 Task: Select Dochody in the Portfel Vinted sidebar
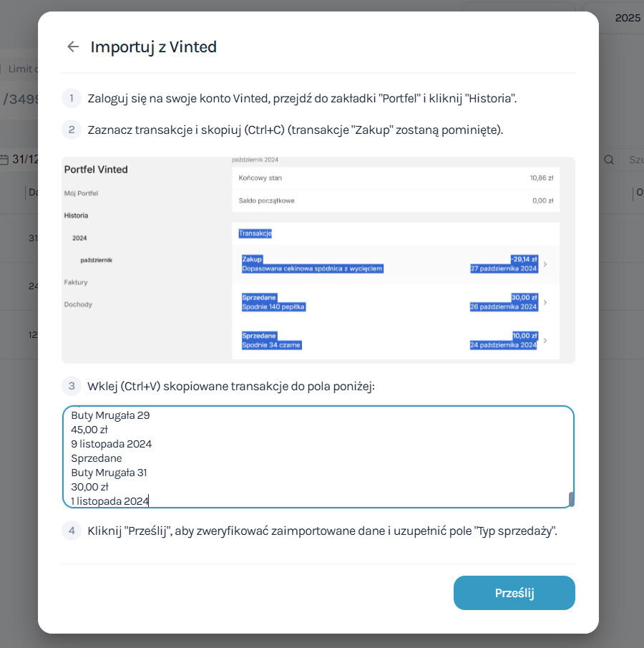coord(78,304)
